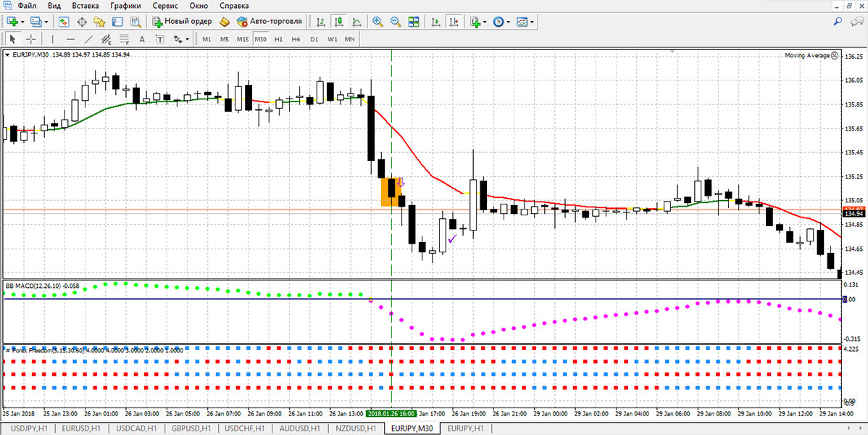Screen dimensions: 868x435
Task: Expand the chart templates dropdown
Action: tap(532, 22)
